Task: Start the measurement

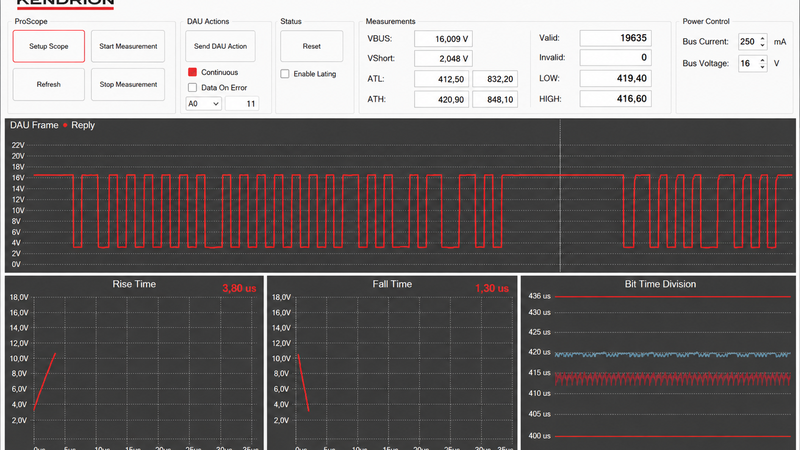Action: pos(128,46)
